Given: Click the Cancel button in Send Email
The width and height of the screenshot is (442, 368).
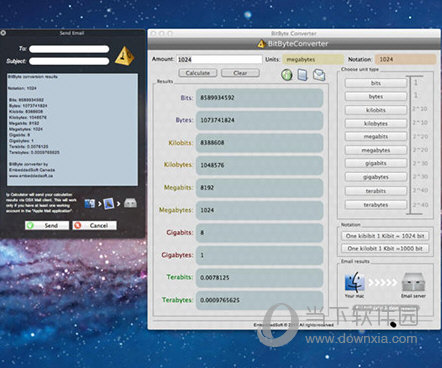Looking at the screenshot, I should coord(95,226).
